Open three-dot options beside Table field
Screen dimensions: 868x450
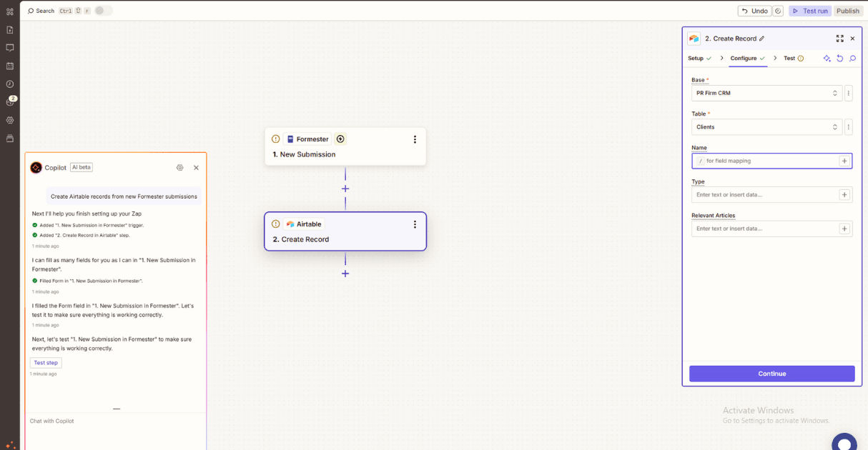849,127
